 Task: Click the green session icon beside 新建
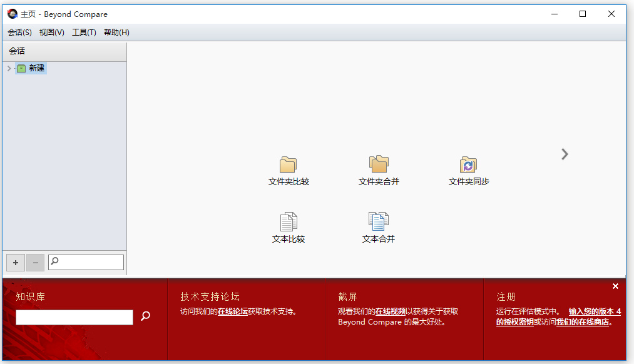tap(21, 68)
